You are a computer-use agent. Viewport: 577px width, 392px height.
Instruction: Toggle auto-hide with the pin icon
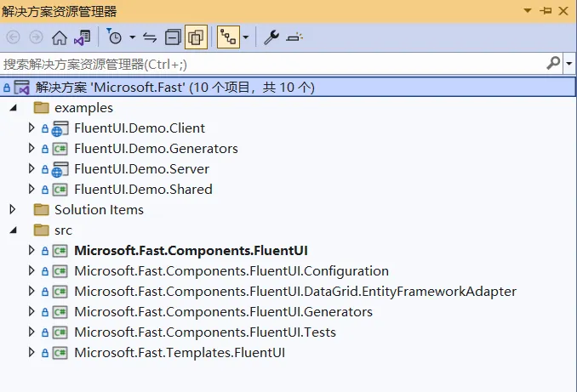546,11
